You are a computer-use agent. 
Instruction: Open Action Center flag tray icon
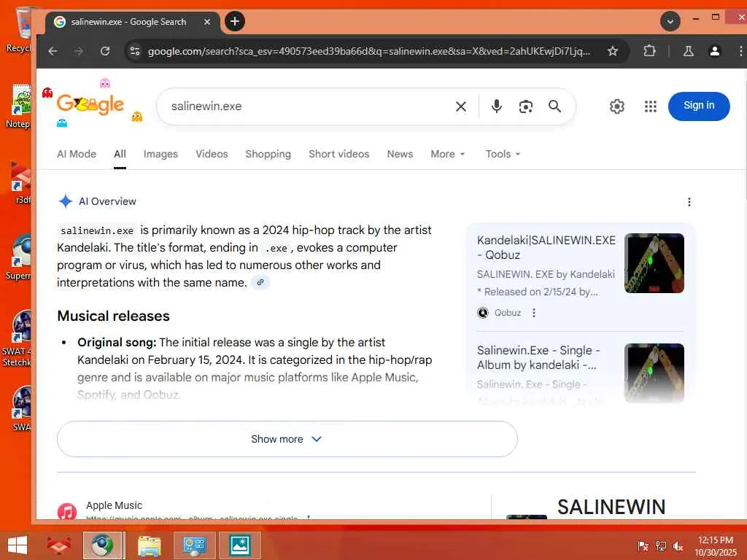pos(643,545)
